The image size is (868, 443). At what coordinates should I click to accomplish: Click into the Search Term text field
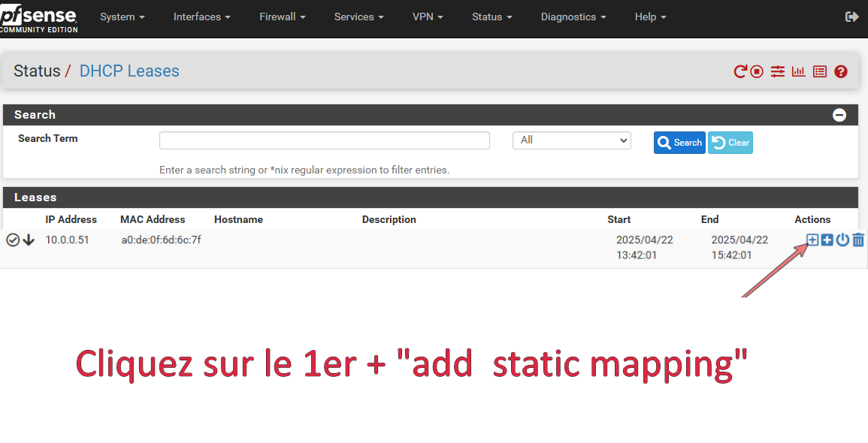pyautogui.click(x=324, y=140)
